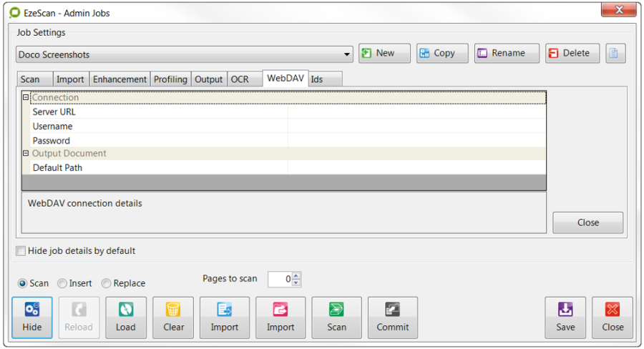The width and height of the screenshot is (644, 349).
Task: Click the Commit button
Action: point(392,317)
